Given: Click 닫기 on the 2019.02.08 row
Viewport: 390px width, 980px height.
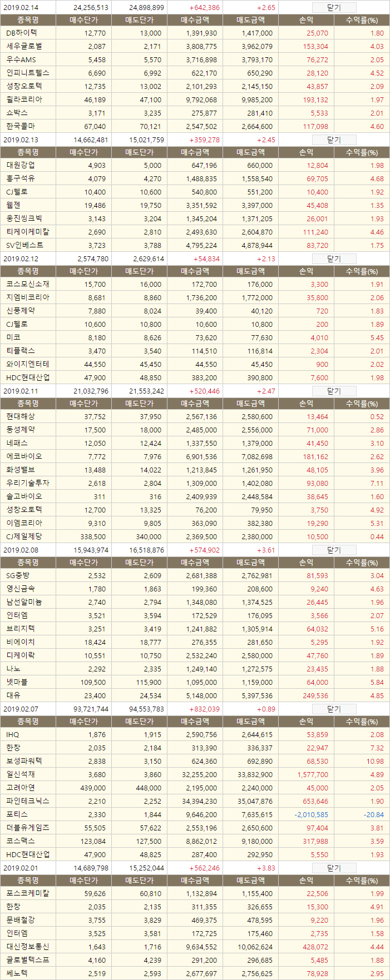Looking at the screenshot, I should point(334,550).
